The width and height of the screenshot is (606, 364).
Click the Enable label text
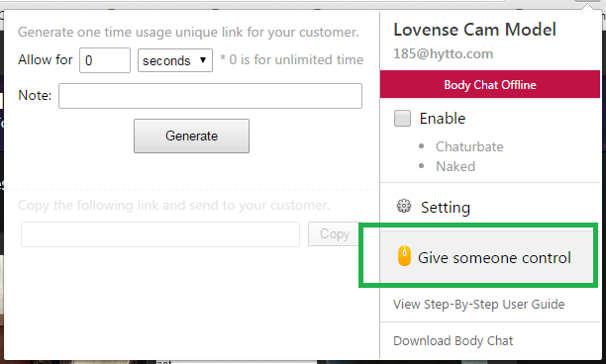tap(443, 118)
